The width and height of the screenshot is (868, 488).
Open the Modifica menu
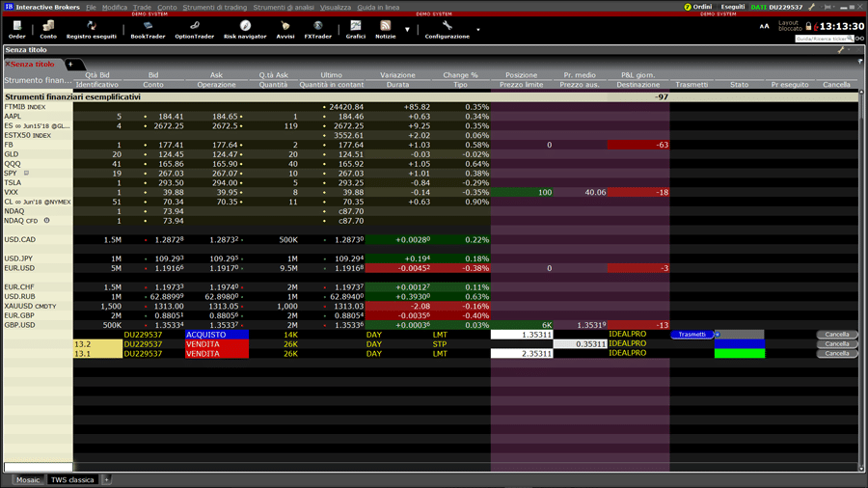115,7
